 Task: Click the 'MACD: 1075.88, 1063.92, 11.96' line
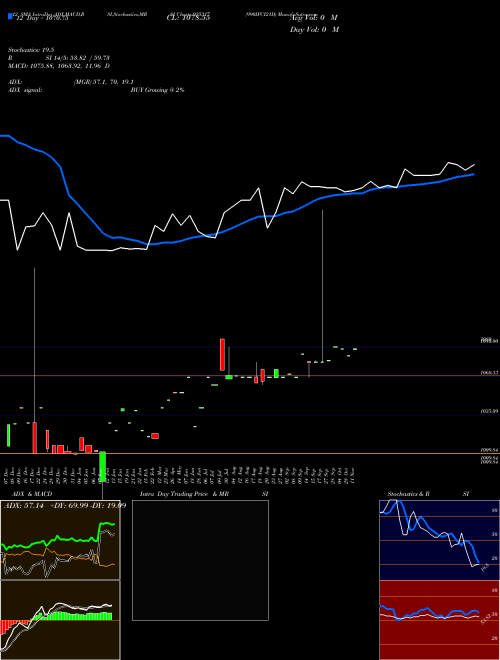(x=56, y=66)
